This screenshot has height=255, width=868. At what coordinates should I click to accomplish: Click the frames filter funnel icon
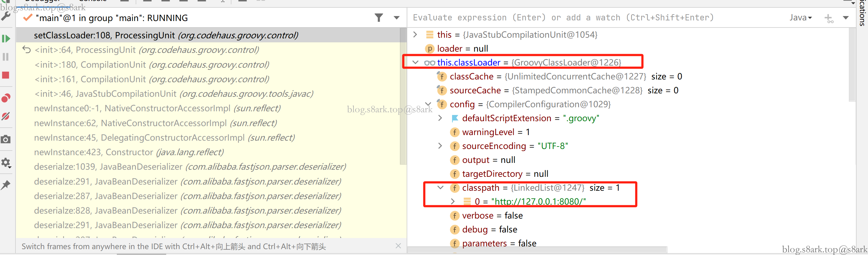click(379, 18)
